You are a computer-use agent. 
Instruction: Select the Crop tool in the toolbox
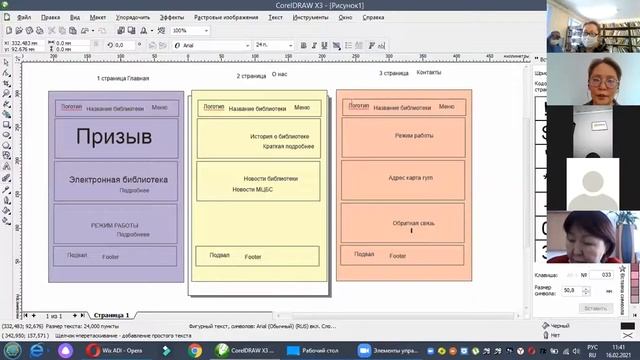pyautogui.click(x=6, y=83)
